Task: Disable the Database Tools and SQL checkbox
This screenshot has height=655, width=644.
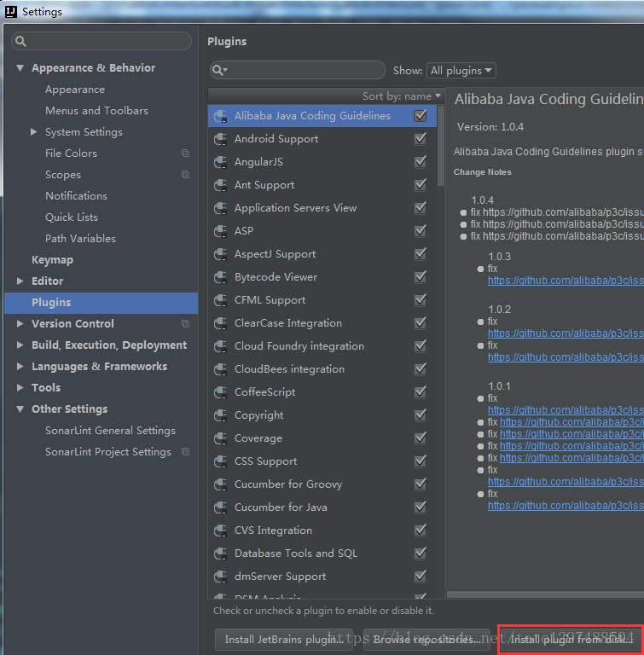Action: tap(421, 553)
